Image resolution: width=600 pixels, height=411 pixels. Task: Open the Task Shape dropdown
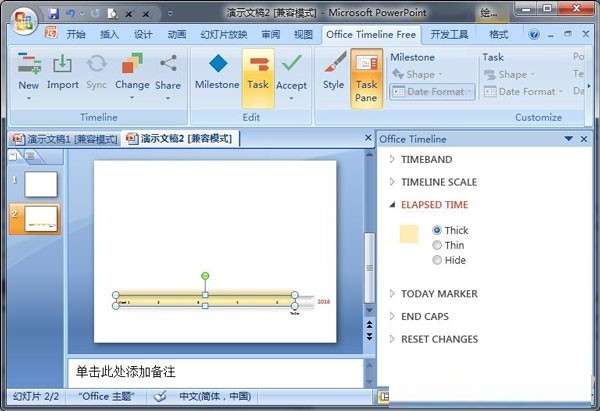pos(509,74)
